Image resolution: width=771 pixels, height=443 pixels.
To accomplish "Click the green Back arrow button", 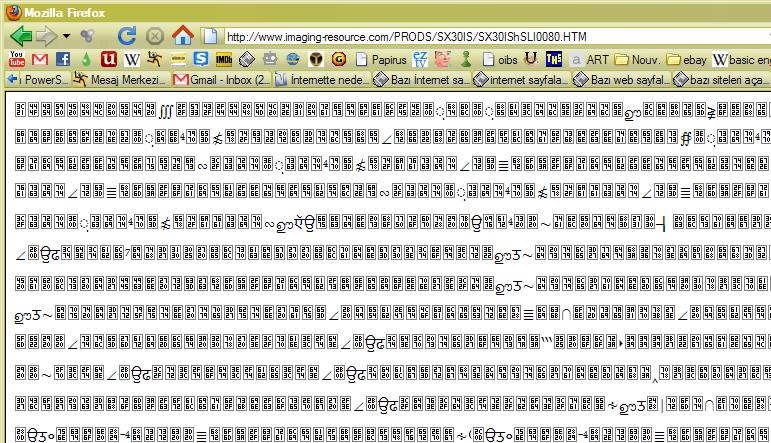I will point(19,36).
